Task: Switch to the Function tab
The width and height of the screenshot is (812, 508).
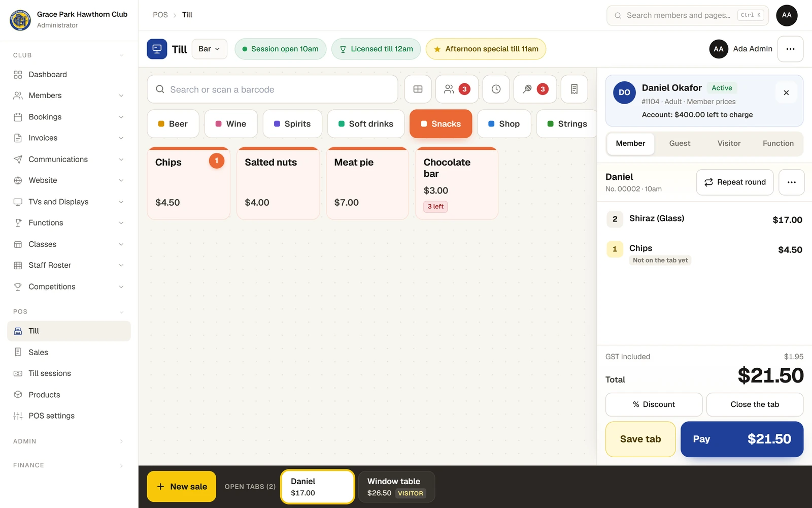Action: (778, 144)
